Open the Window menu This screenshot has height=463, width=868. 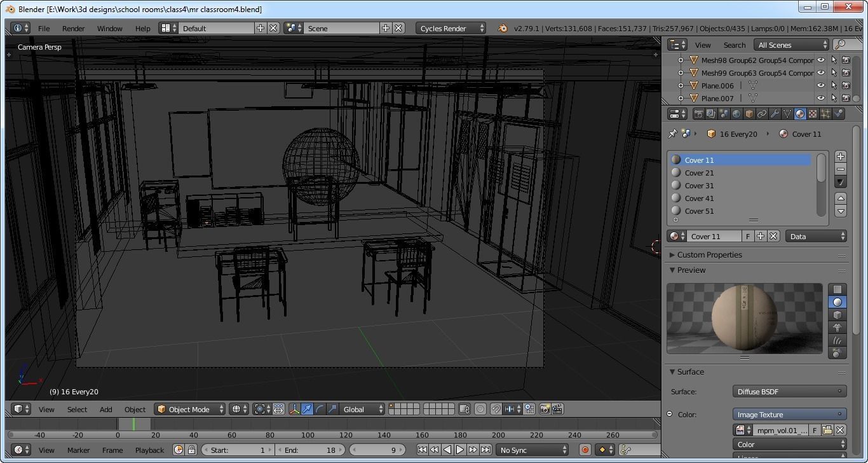click(109, 28)
